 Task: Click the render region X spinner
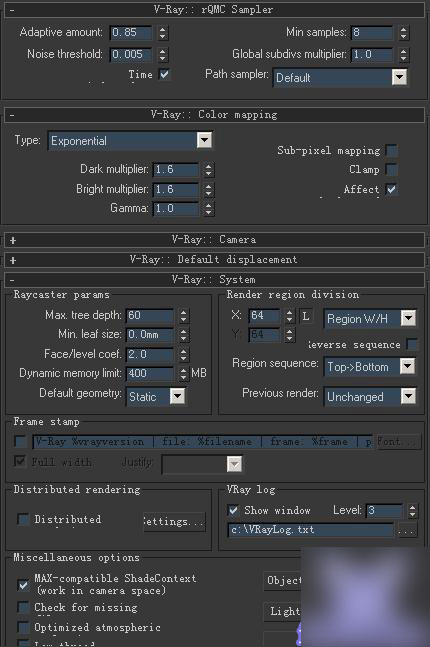pyautogui.click(x=290, y=316)
